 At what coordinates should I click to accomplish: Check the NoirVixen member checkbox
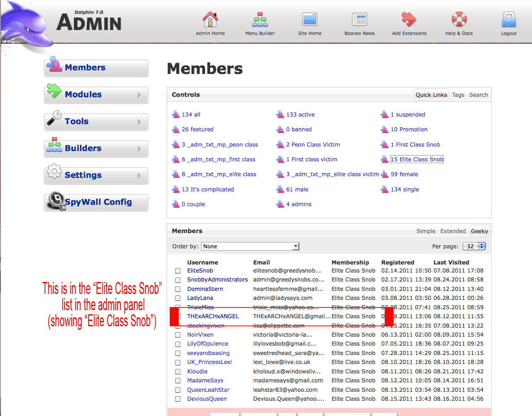coord(178,335)
